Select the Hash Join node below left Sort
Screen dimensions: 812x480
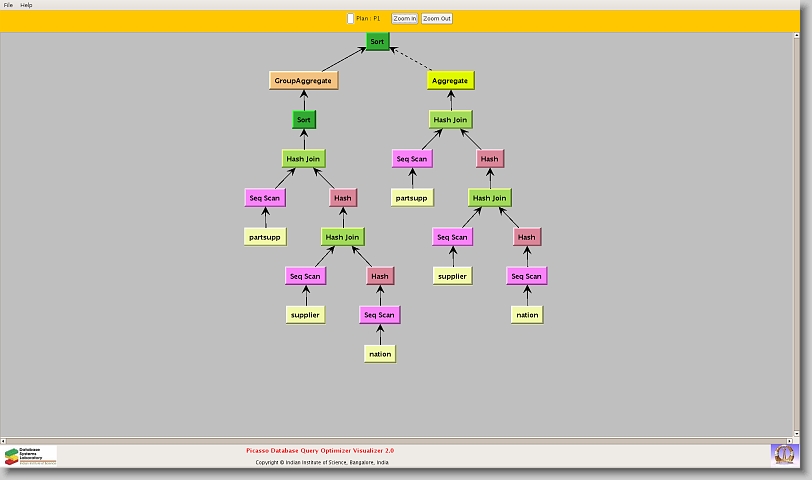pyautogui.click(x=304, y=159)
